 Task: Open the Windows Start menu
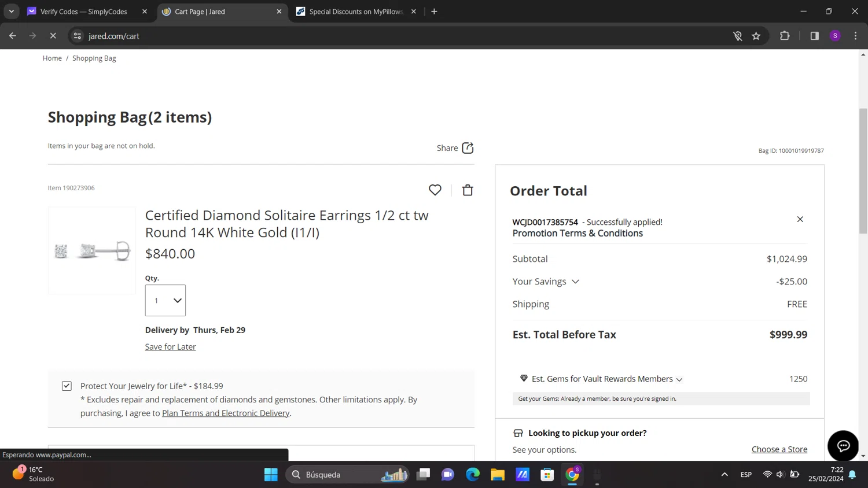coord(271,475)
